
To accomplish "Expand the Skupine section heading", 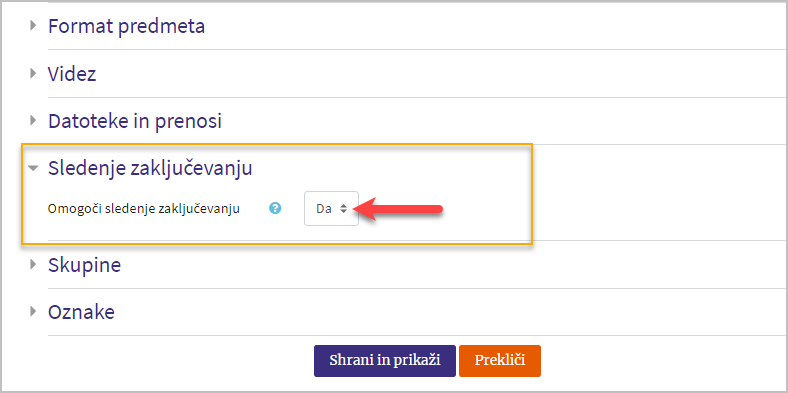I will pos(84,265).
